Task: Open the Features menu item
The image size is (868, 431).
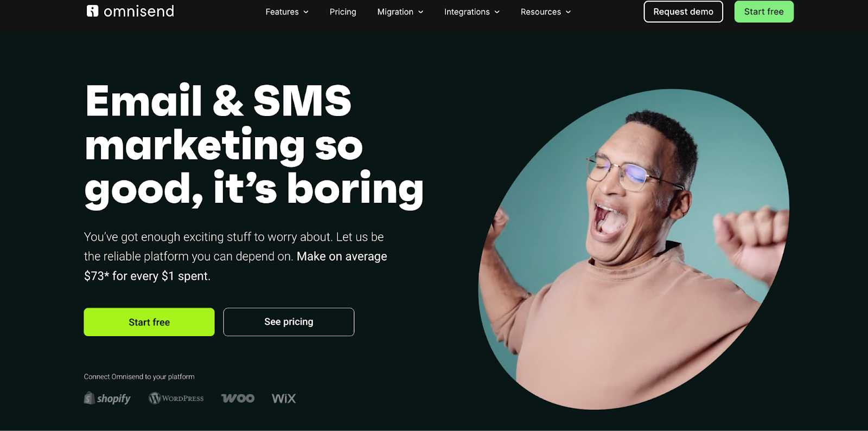Action: coord(282,12)
